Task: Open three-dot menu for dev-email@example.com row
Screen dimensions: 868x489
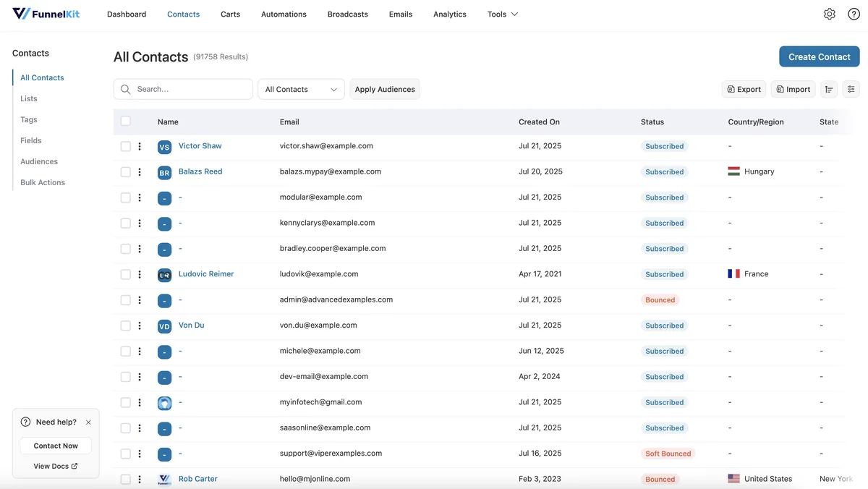Action: coord(140,377)
